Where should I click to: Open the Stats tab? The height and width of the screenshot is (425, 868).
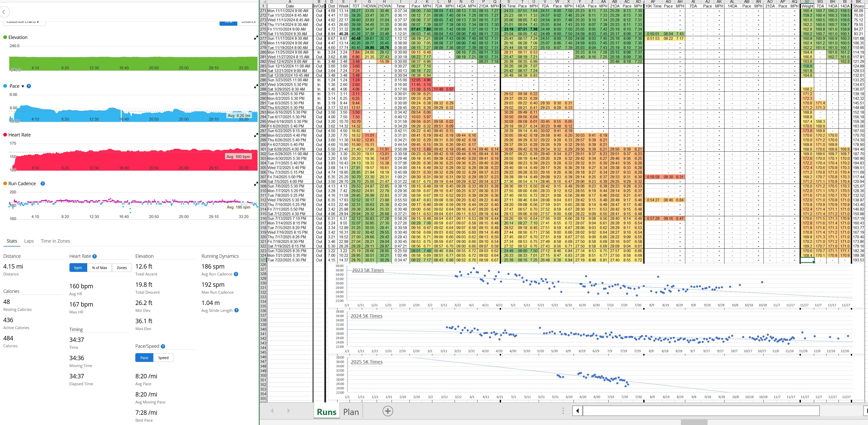coord(12,241)
